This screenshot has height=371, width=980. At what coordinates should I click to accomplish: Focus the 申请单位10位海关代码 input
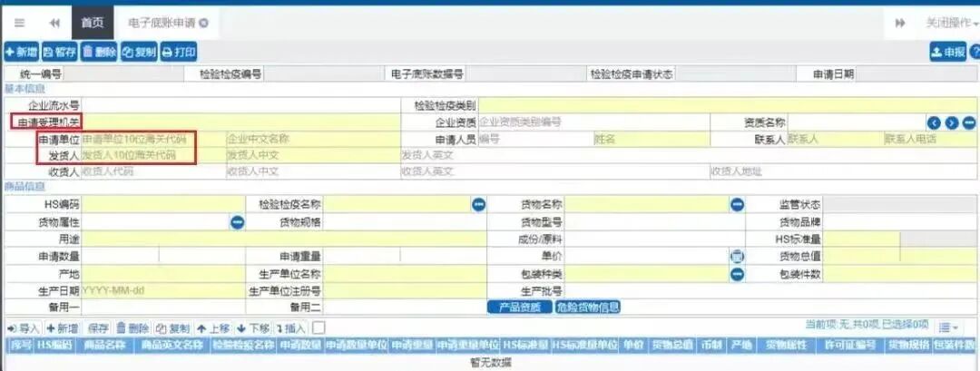[x=153, y=139]
